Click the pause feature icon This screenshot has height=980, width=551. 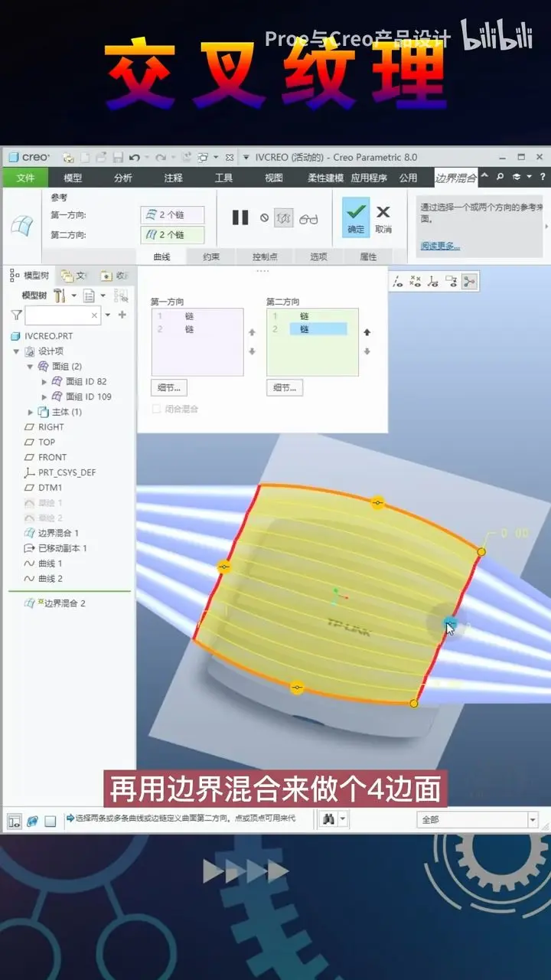[x=240, y=218]
